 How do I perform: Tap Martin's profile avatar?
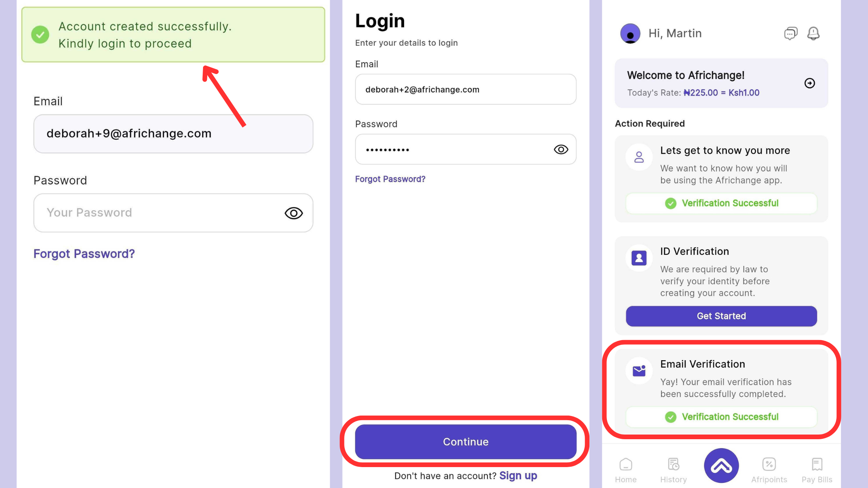(x=630, y=33)
